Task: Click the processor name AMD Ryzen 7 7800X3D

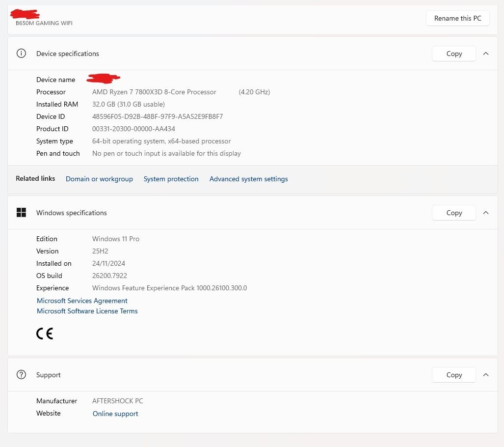Action: [154, 92]
